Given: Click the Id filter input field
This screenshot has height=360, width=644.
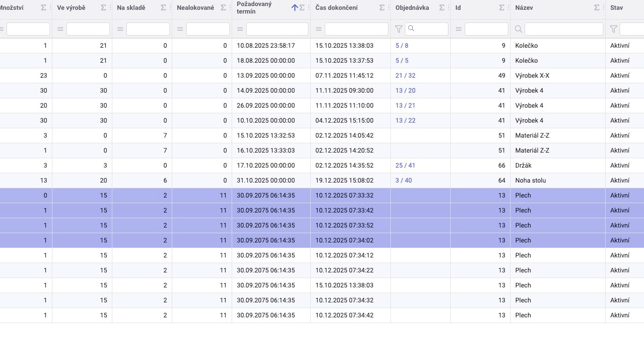Looking at the screenshot, I should pyautogui.click(x=486, y=29).
